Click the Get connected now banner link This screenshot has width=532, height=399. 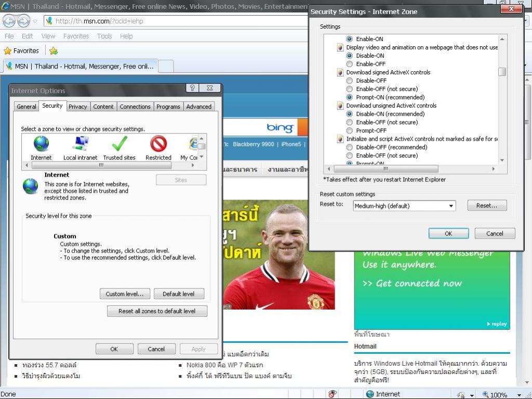412,283
